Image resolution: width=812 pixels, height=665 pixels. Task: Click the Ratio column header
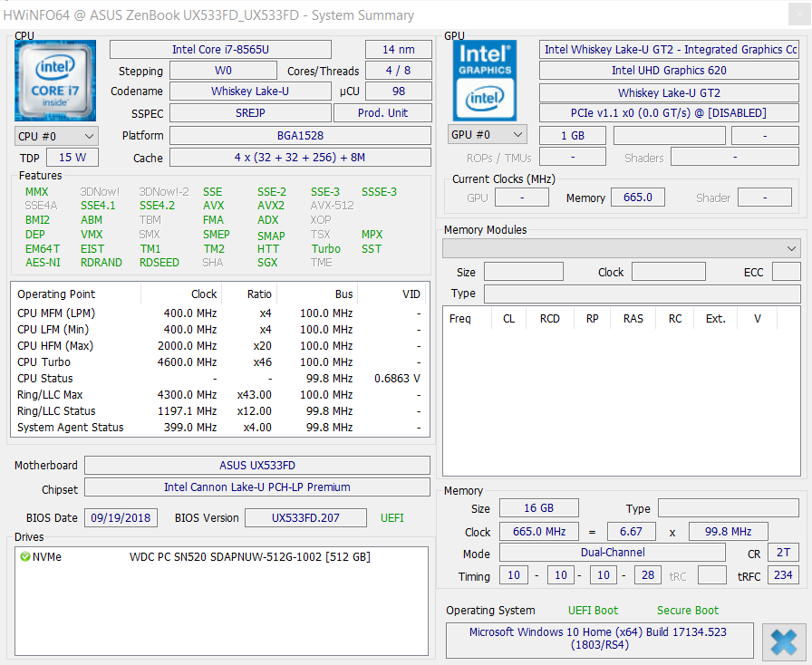click(249, 294)
